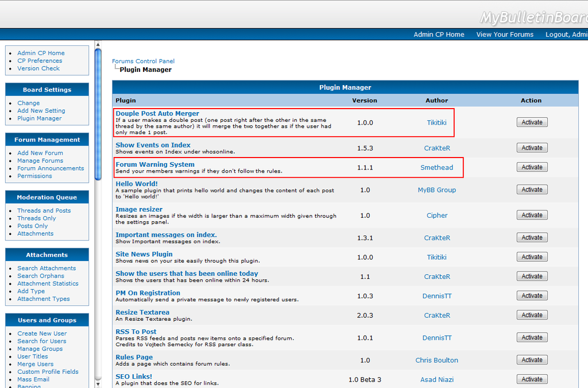View author profile of Tikitiki
The width and height of the screenshot is (588, 388).
[x=436, y=122]
